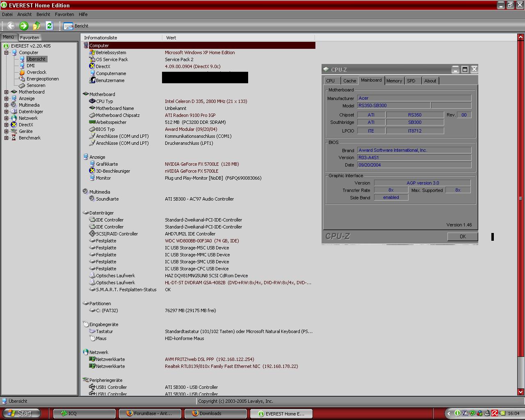Click the Soundkarte row icon
Screen dimensions: 525x420
(92, 199)
